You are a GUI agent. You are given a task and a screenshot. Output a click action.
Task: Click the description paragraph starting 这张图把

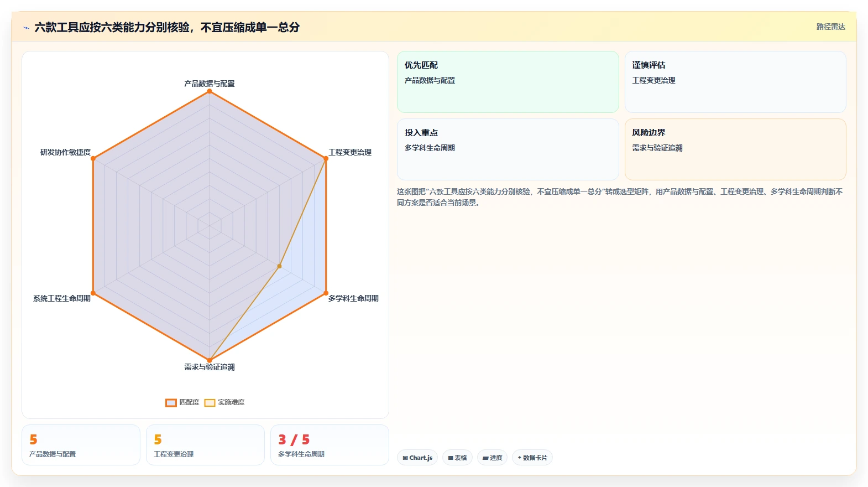pos(620,197)
